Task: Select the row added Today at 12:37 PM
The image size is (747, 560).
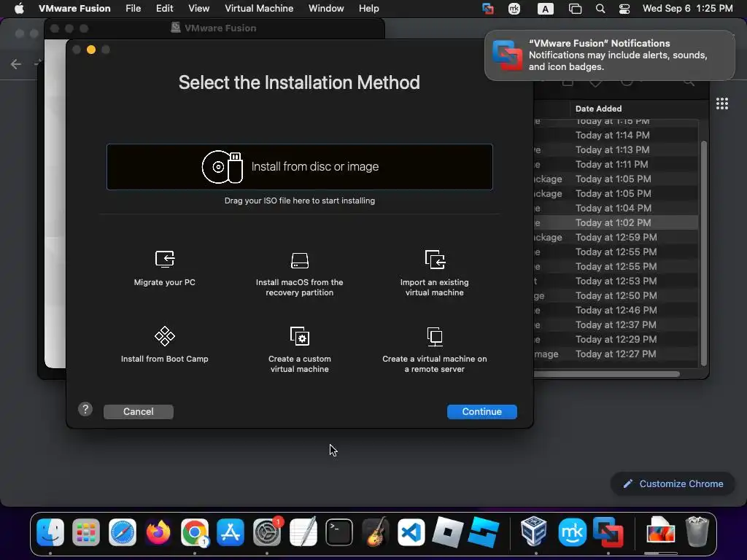Action: point(616,324)
